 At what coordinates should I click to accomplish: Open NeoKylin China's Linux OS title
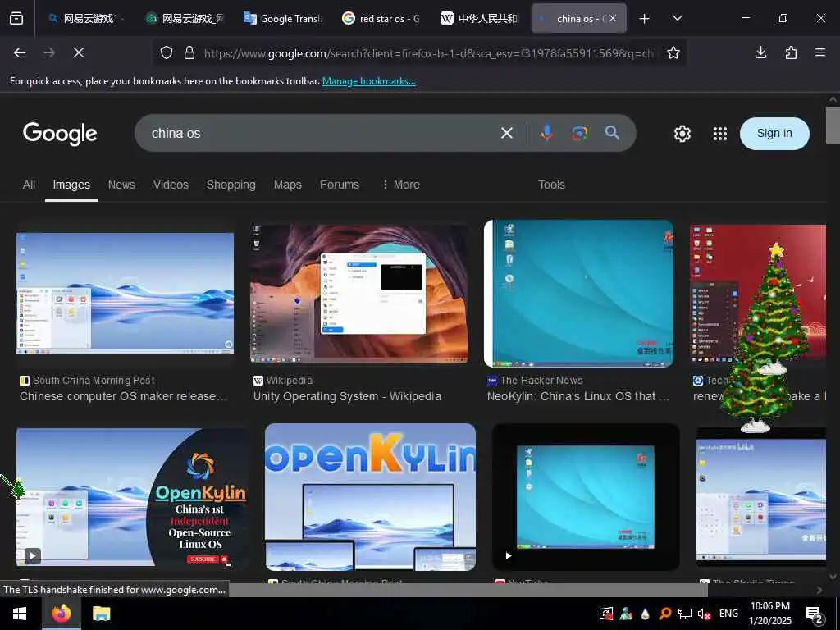577,396
